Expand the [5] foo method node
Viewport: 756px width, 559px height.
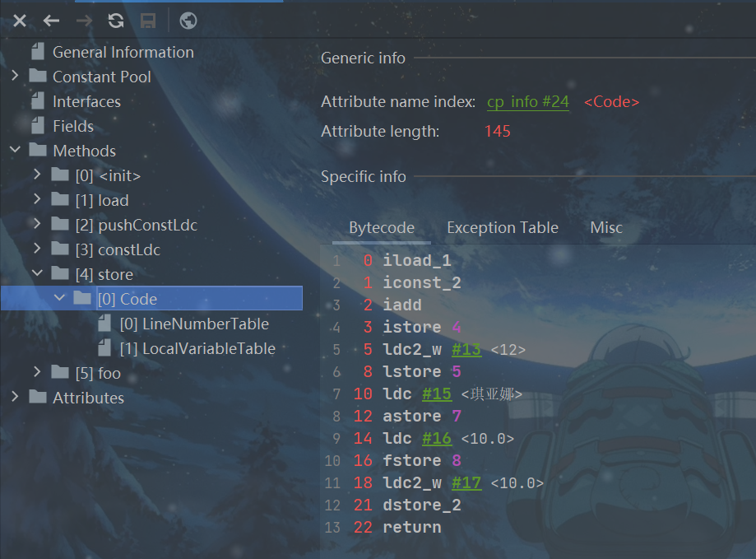click(37, 373)
